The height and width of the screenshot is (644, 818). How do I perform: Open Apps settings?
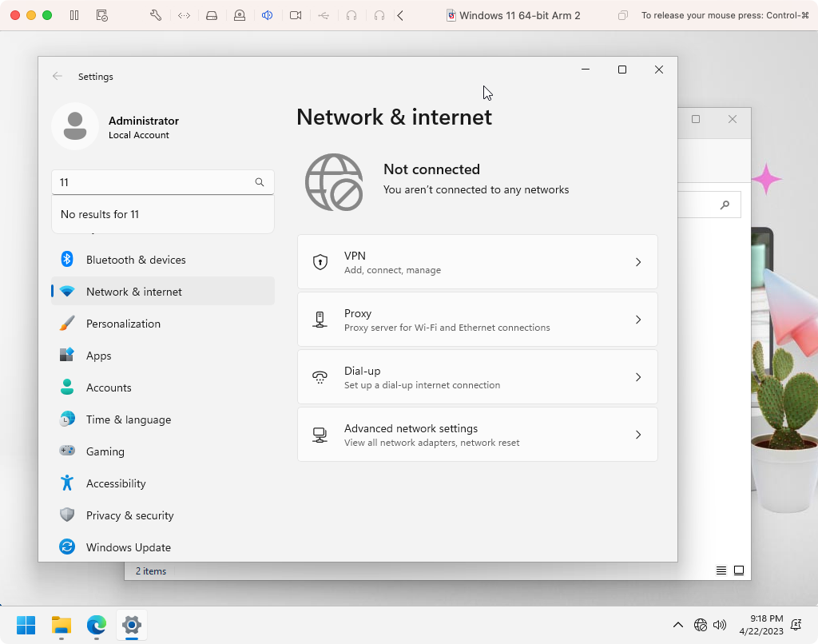click(x=163, y=356)
